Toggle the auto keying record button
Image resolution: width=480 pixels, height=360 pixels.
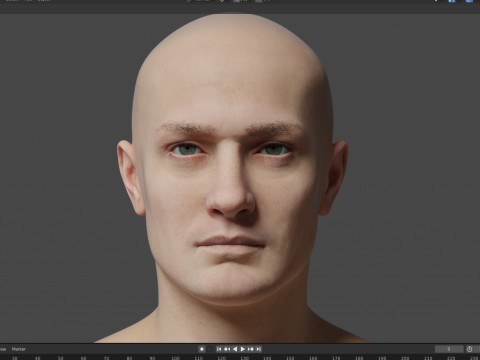202,349
